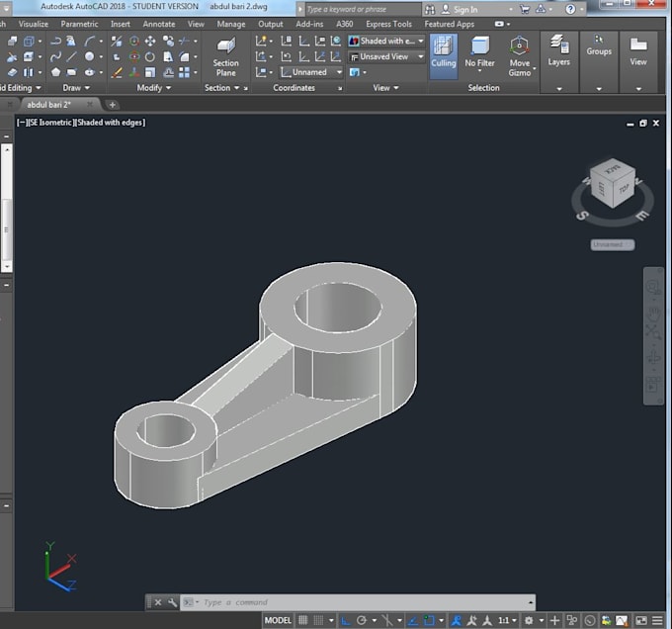The image size is (672, 629).
Task: Click the Unnamed UCS button under ViewCube
Action: tap(612, 244)
